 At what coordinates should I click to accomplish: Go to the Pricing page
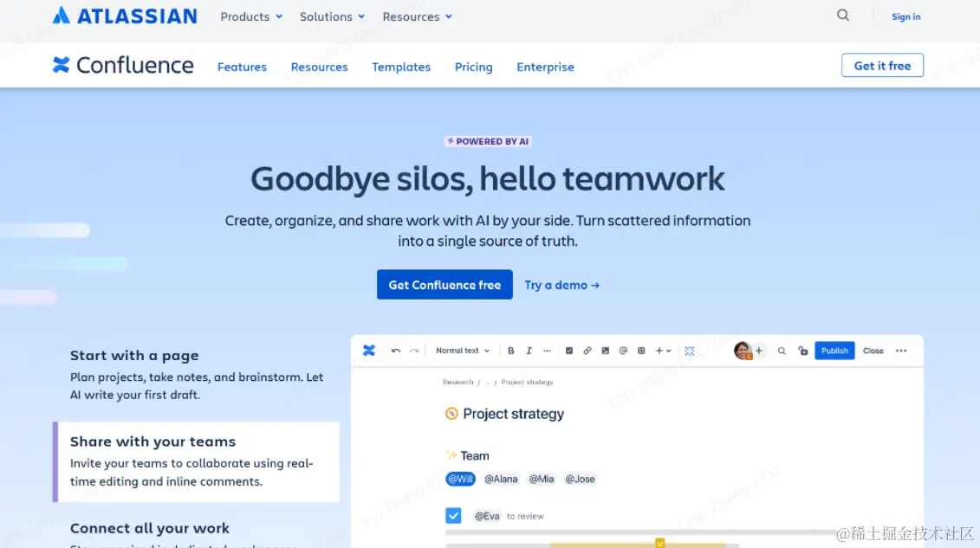474,67
